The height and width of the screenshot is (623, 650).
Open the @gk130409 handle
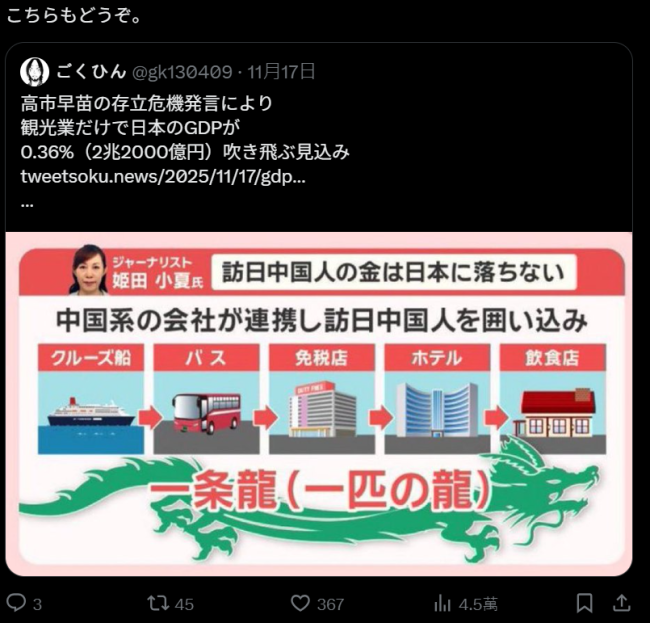(182, 72)
